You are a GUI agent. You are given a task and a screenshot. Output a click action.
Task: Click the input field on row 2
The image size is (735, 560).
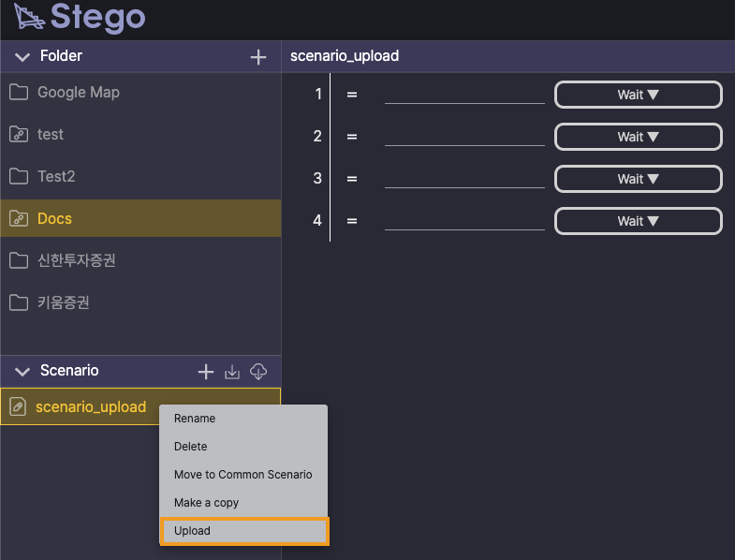(464, 137)
